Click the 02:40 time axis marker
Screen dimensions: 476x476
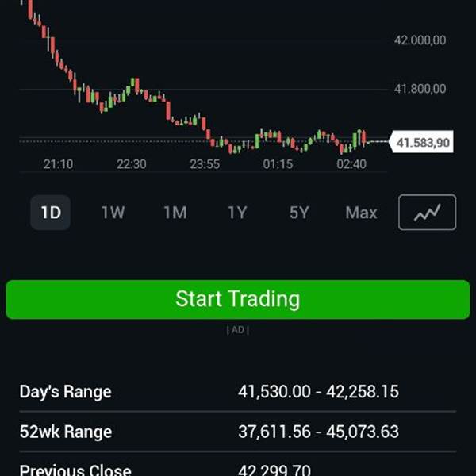(x=351, y=164)
